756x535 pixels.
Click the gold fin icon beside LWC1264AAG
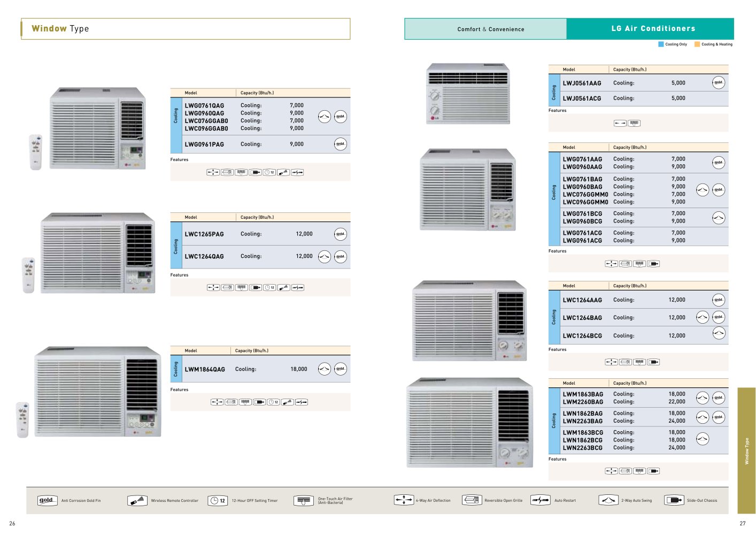point(719,300)
